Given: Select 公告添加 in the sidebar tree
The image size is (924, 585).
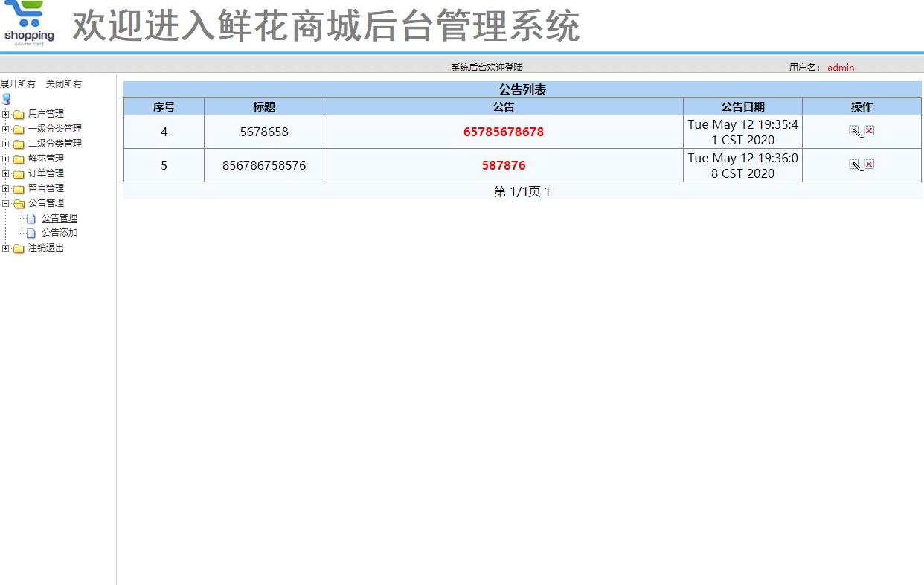Looking at the screenshot, I should 59,232.
